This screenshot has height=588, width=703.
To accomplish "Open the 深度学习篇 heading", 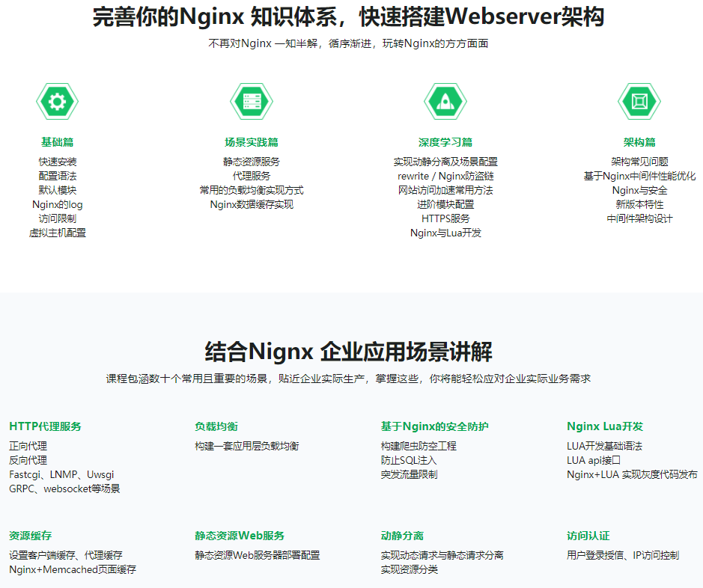I will 445,142.
